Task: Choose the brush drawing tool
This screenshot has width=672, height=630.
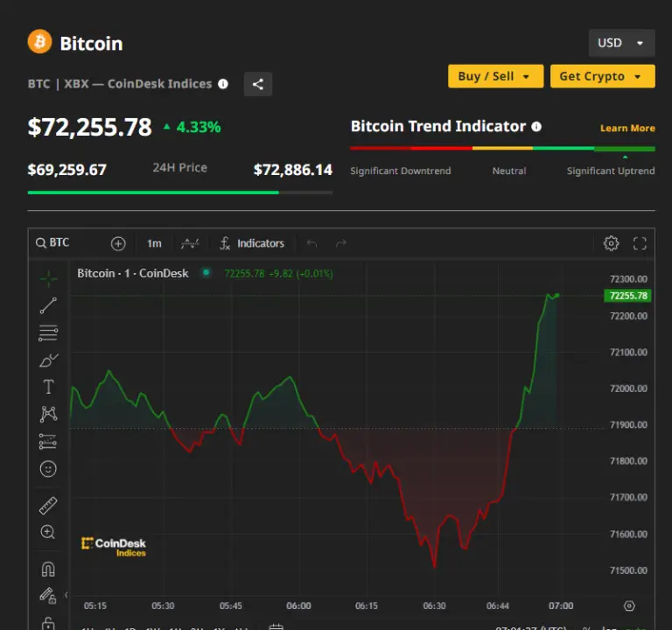Action: [48, 360]
